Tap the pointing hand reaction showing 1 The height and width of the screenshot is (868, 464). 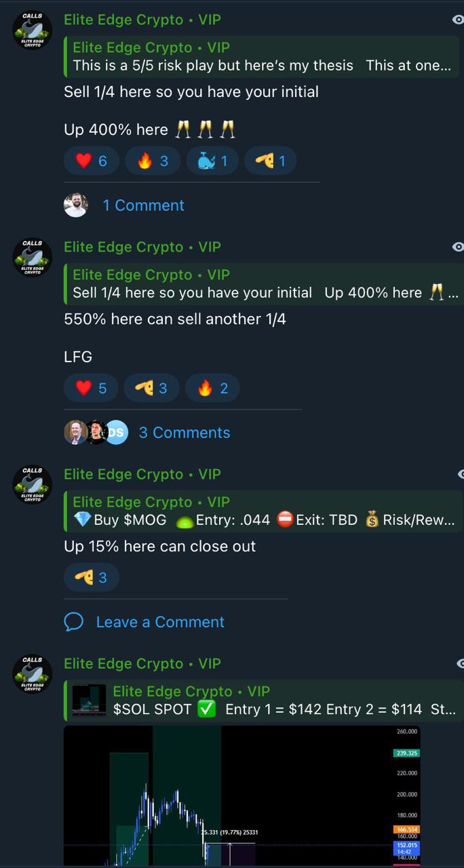pos(271,161)
